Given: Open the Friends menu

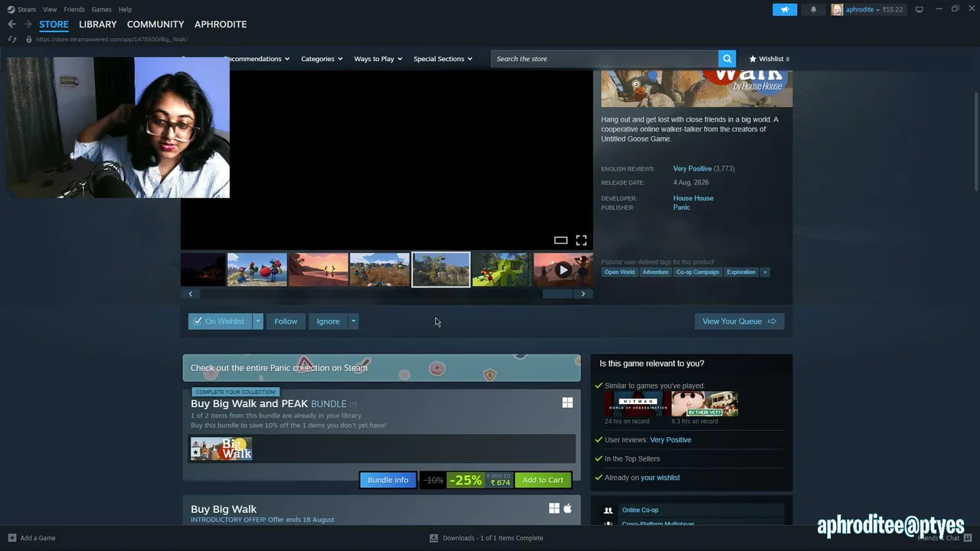Looking at the screenshot, I should tap(74, 9).
